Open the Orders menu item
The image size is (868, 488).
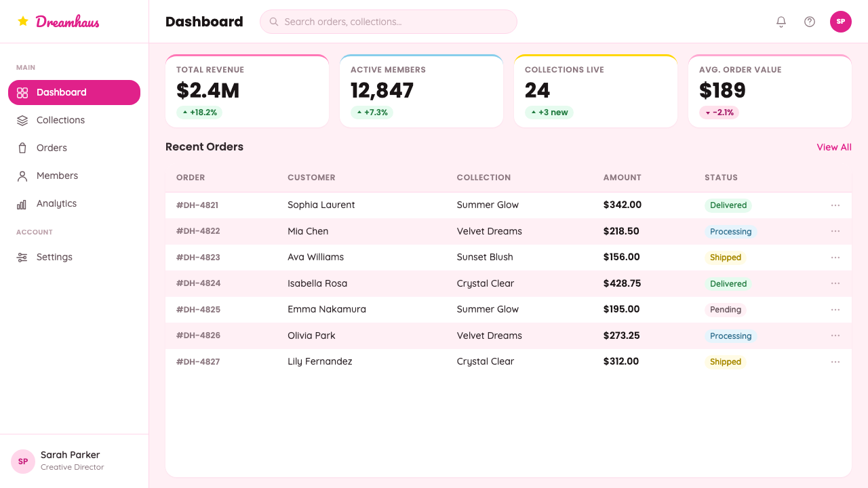[x=74, y=148]
